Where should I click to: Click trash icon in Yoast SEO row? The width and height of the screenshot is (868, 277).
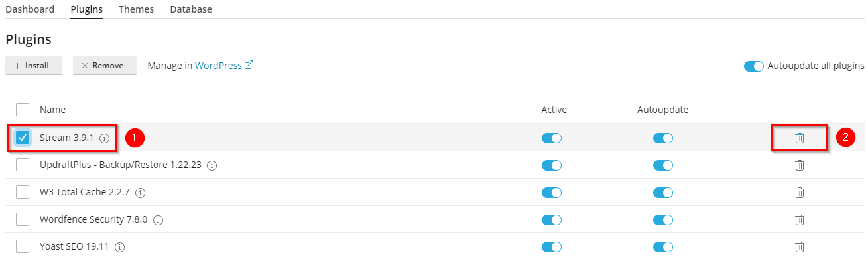coord(800,247)
